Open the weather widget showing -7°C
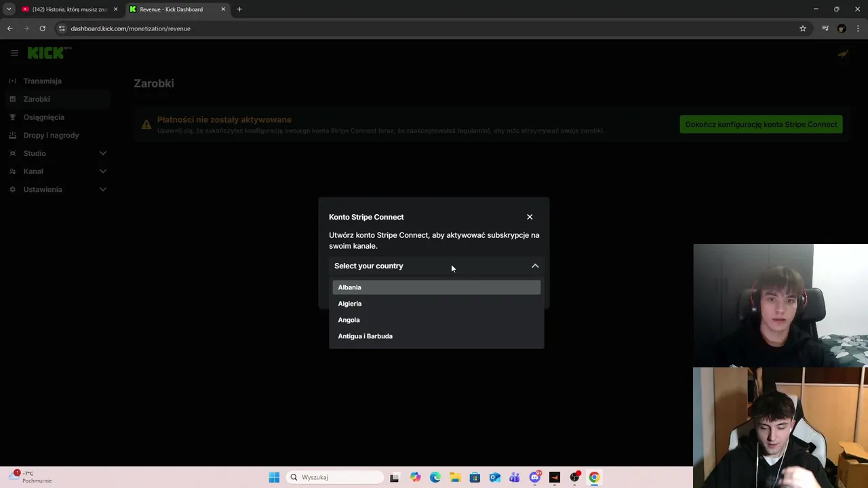 click(31, 477)
